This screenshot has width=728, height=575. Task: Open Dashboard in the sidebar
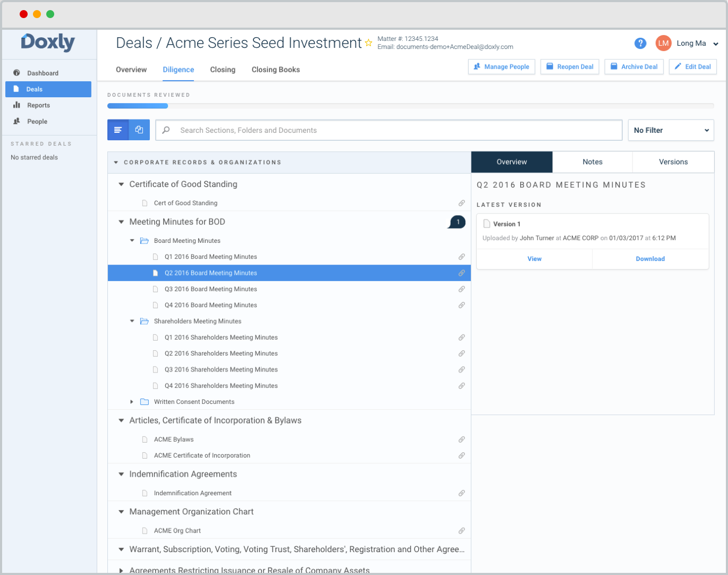[48, 73]
